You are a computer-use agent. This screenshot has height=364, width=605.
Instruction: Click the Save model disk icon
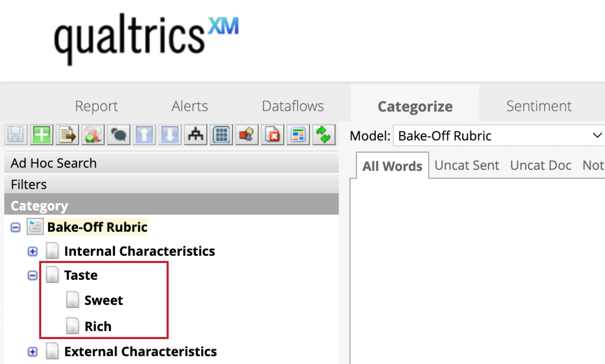[x=16, y=134]
